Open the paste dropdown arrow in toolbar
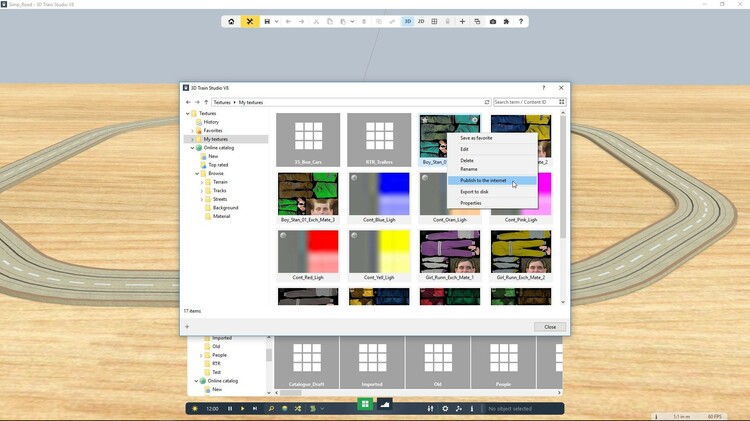The image size is (750, 421). click(x=352, y=22)
